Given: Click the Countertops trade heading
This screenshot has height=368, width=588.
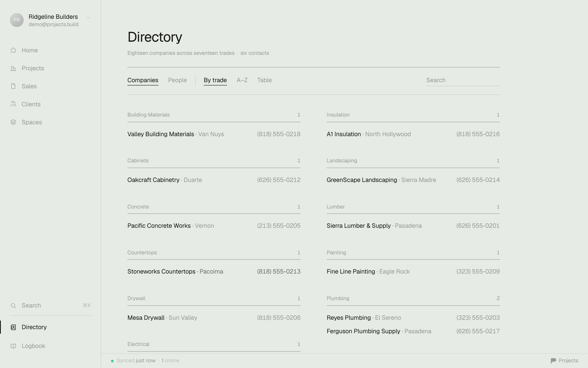Looking at the screenshot, I should (142, 252).
